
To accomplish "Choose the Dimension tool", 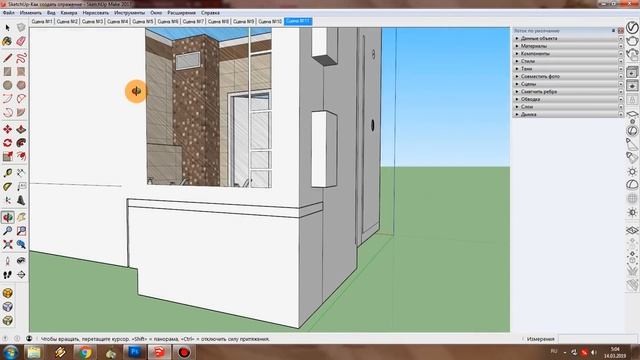I will pos(21,173).
